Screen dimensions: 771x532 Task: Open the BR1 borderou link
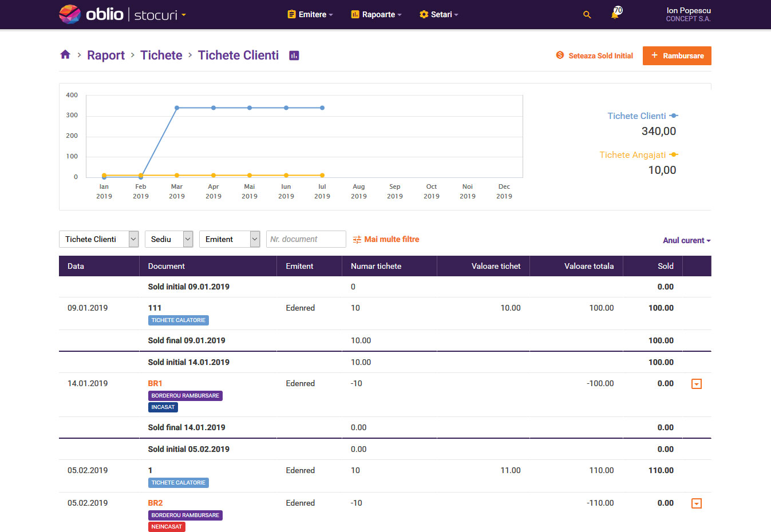pyautogui.click(x=155, y=383)
